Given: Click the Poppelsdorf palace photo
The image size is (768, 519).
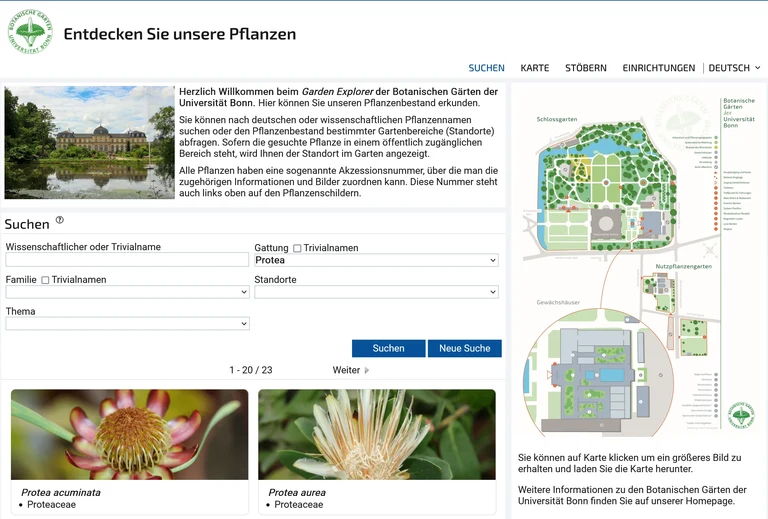Looking at the screenshot, I should click(x=90, y=142).
